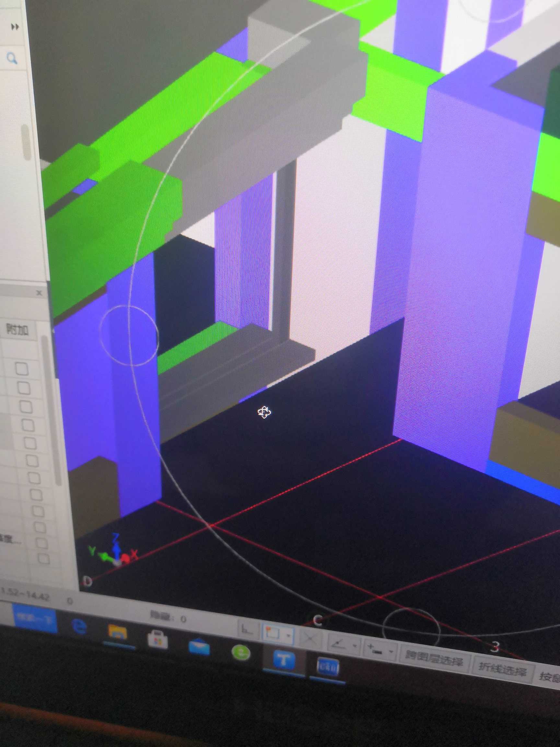Image resolution: width=560 pixels, height=747 pixels.
Task: Switch to blue modeling app icon on taskbar
Action: click(x=327, y=666)
